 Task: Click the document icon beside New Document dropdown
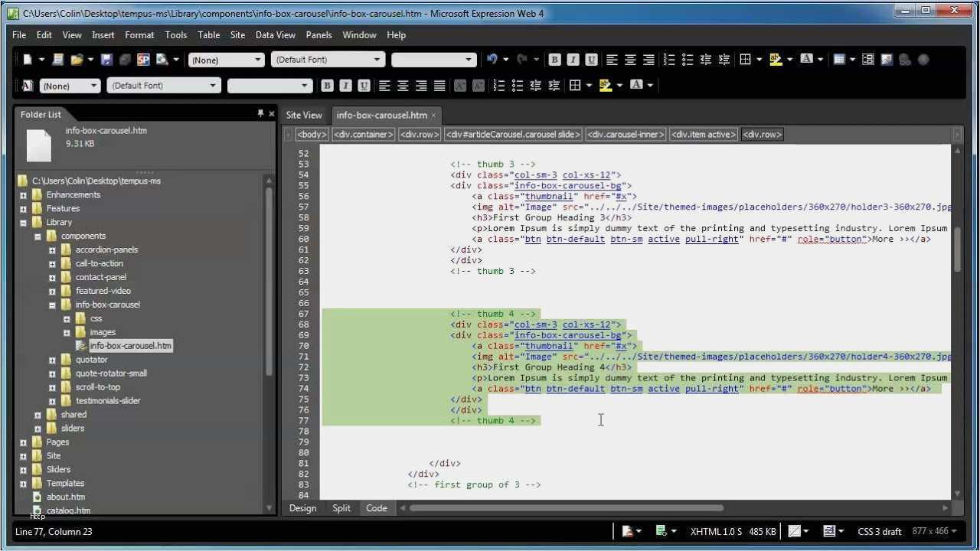point(57,60)
